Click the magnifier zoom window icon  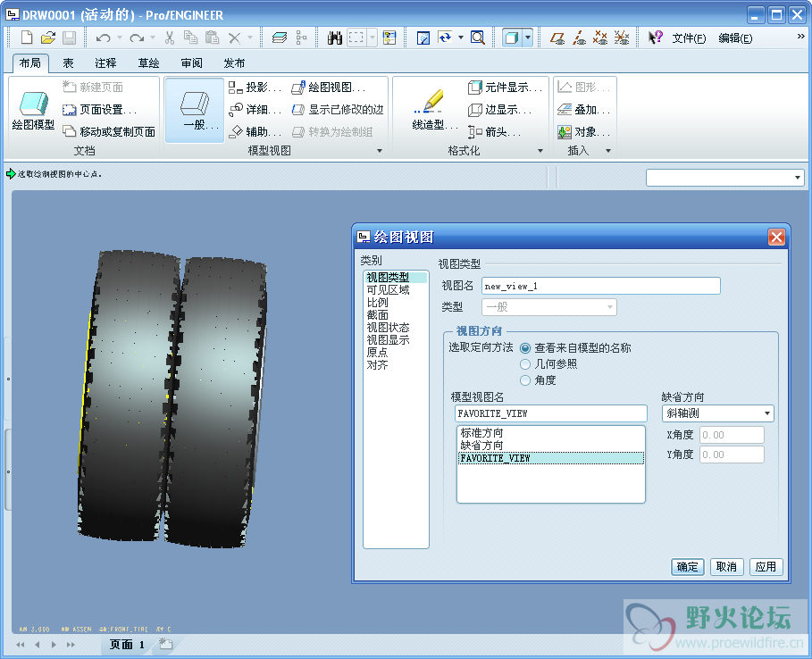pyautogui.click(x=478, y=38)
